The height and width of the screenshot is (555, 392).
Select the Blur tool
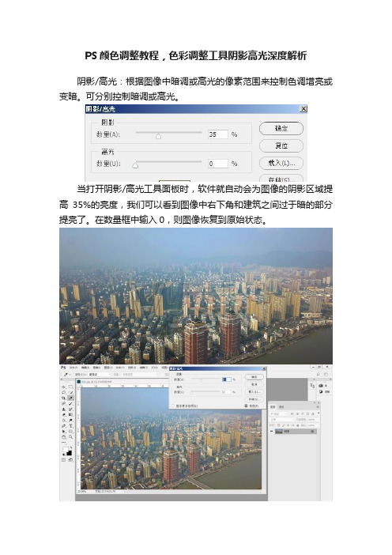pos(64,421)
